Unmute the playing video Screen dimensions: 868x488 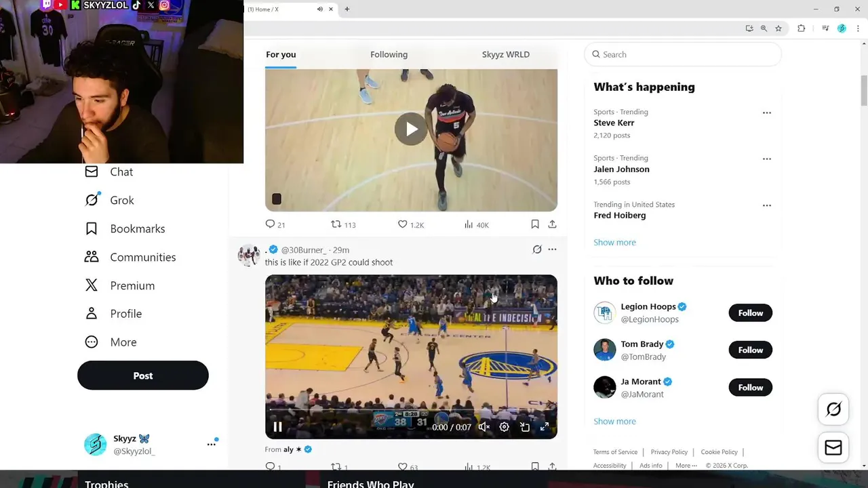click(x=484, y=427)
